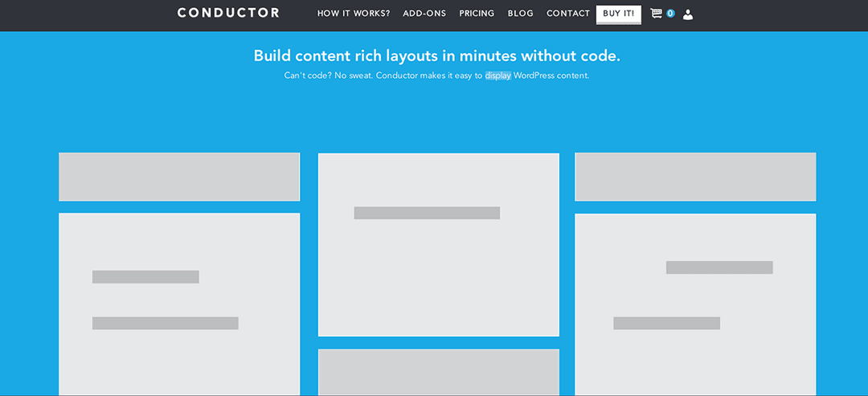Click the longer lower gray bar in left column's block
Screen dimensions: 868x396
(x=165, y=323)
